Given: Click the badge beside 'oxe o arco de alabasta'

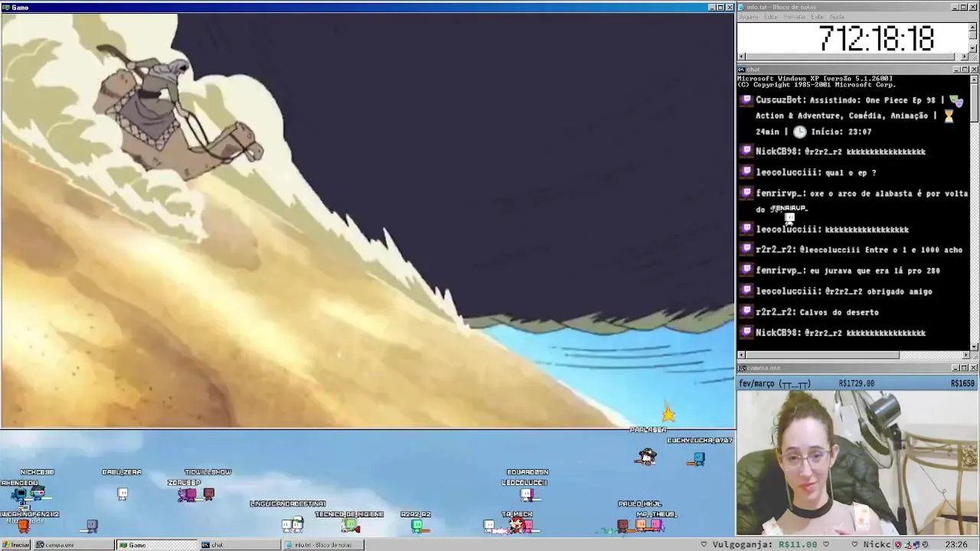Looking at the screenshot, I should pos(747,193).
